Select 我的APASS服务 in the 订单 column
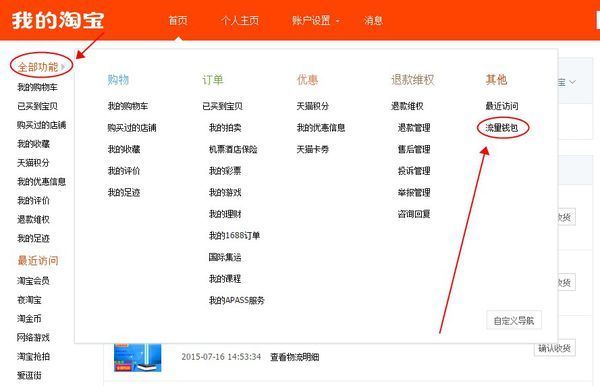The height and width of the screenshot is (386, 600). pos(237,301)
